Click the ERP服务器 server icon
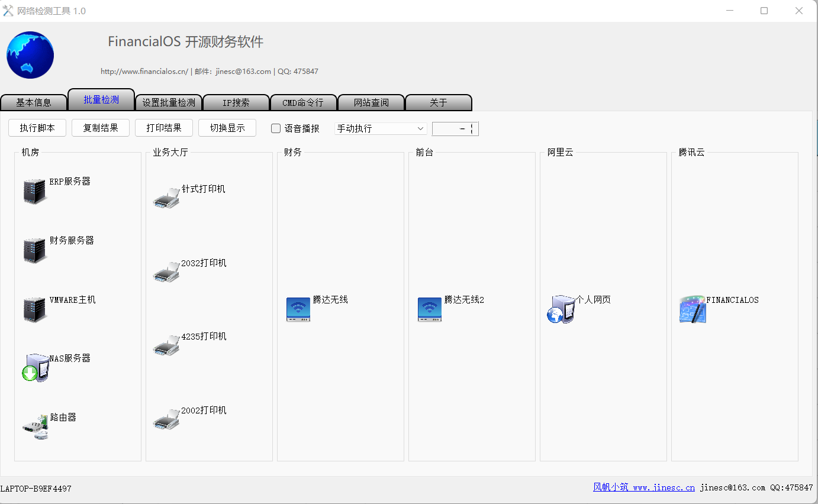The image size is (818, 504). pos(35,192)
